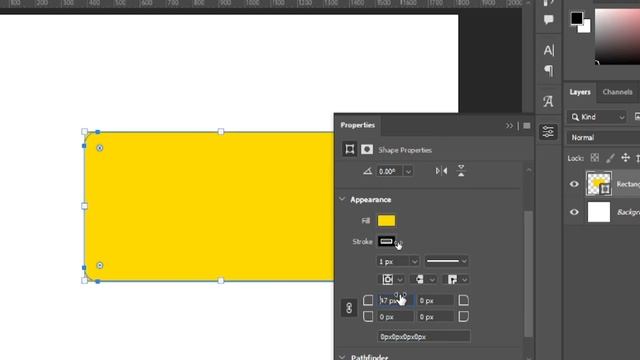Image resolution: width=640 pixels, height=360 pixels.
Task: Click the bottom-left corner radius widget on shape
Action: [x=100, y=265]
